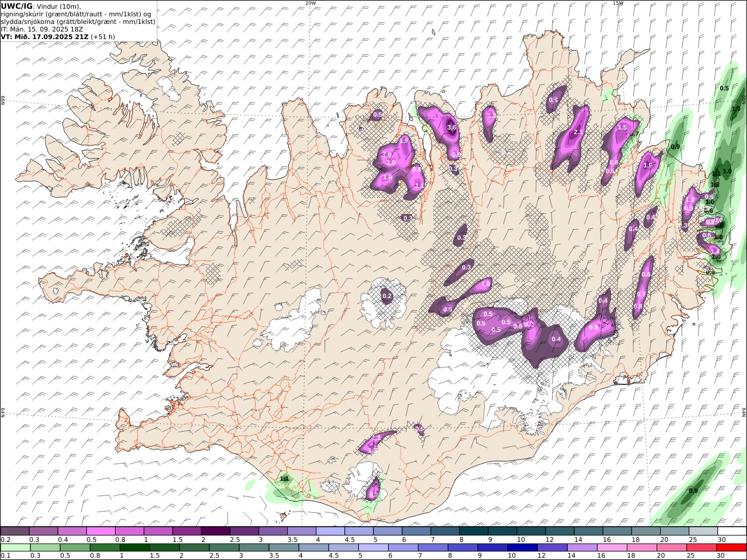
Task: Click the top-row legend swatch above 3.5
Action: (301, 531)
